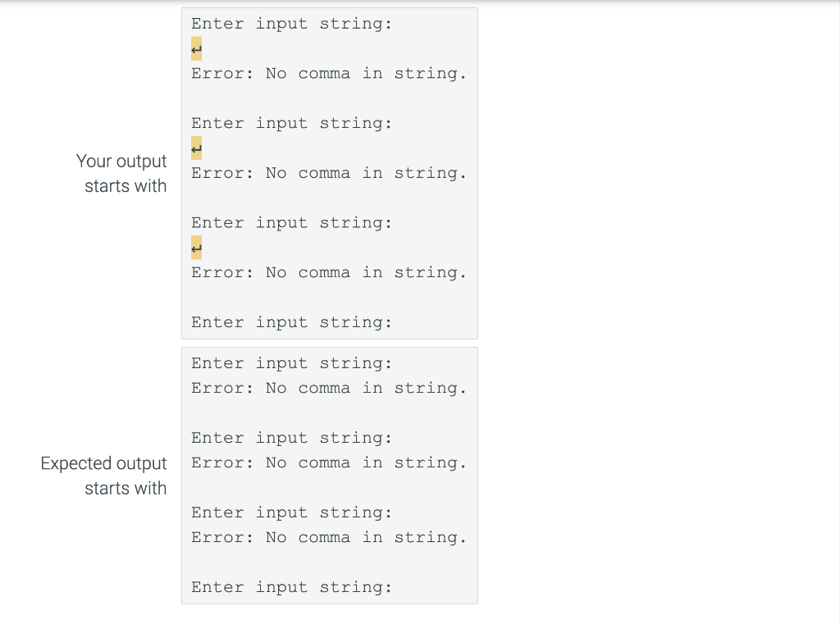Select last 'Enter input string:' line in expected output
This screenshot has height=624, width=840.
tap(291, 588)
